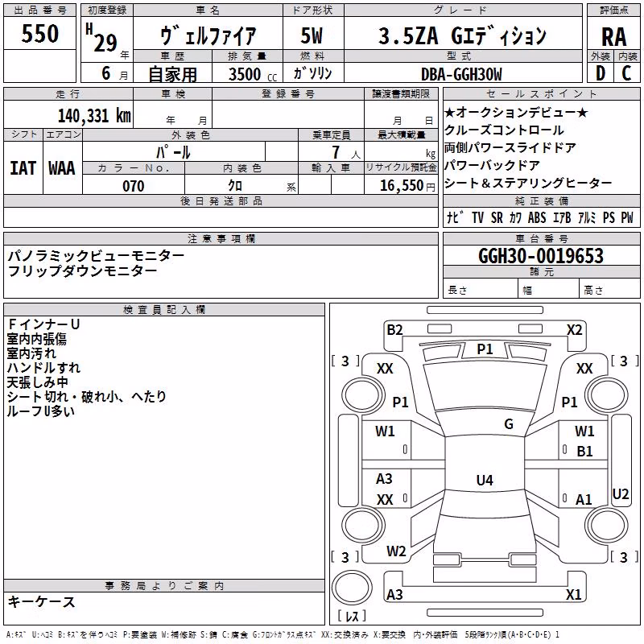The image size is (644, 644).
Task: Click the door shape value 5W
Action: [x=312, y=35]
